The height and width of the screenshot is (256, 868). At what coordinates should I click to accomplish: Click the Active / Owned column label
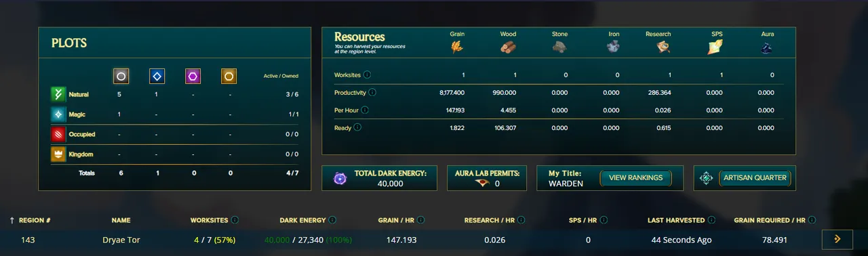(x=281, y=76)
